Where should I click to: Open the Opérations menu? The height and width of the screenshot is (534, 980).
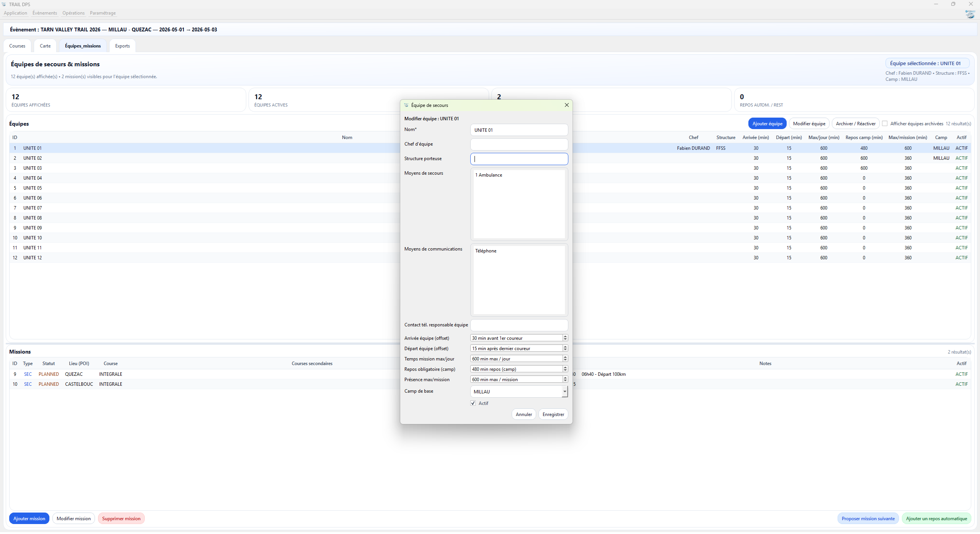pos(73,13)
